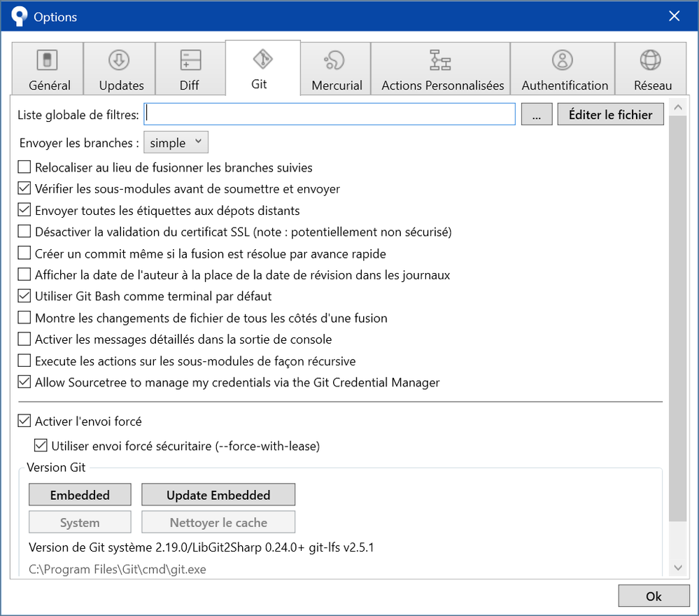Open the Général tab
The height and width of the screenshot is (616, 699).
click(x=48, y=69)
